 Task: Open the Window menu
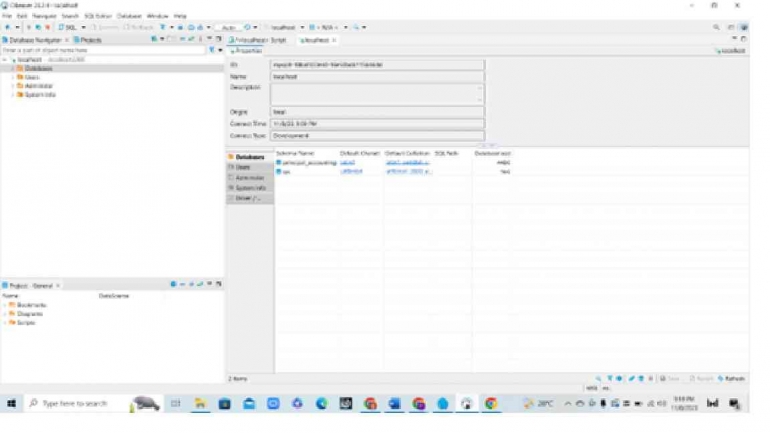pos(158,16)
